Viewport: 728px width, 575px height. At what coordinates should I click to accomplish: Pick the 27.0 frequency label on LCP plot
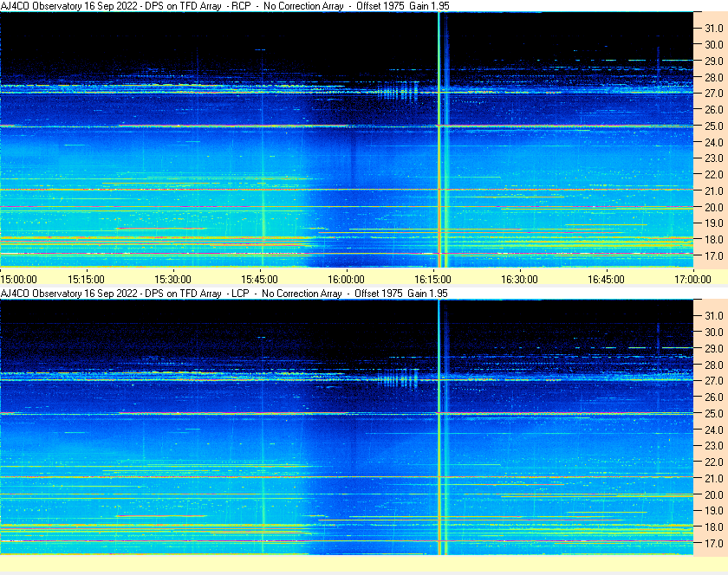(x=714, y=380)
